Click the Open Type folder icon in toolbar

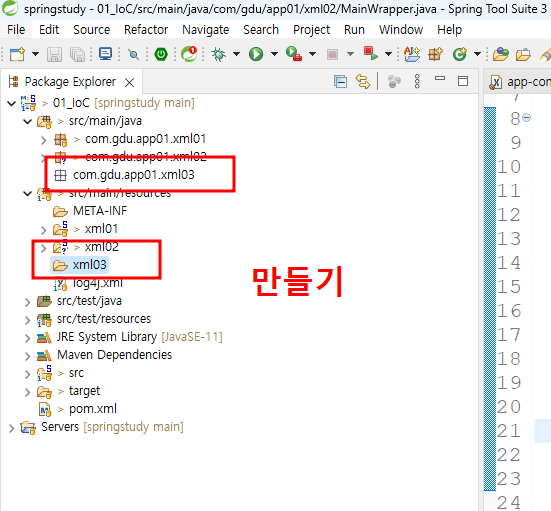click(500, 54)
